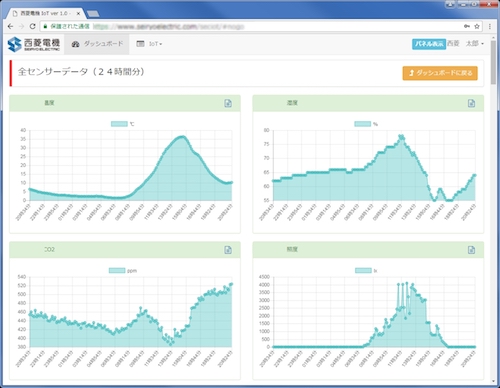Click the page vertical scrollbar thumb
Viewport: 500px width, 388px height.
coord(493,62)
